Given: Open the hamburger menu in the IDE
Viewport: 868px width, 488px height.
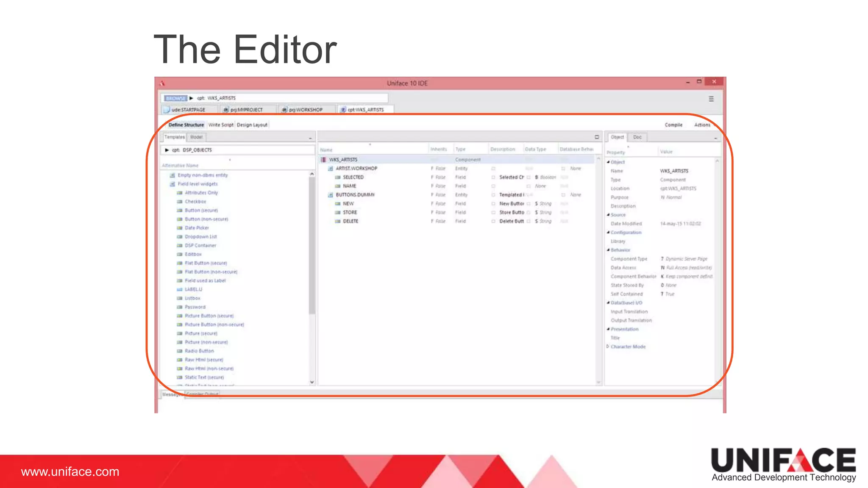Looking at the screenshot, I should pyautogui.click(x=711, y=99).
